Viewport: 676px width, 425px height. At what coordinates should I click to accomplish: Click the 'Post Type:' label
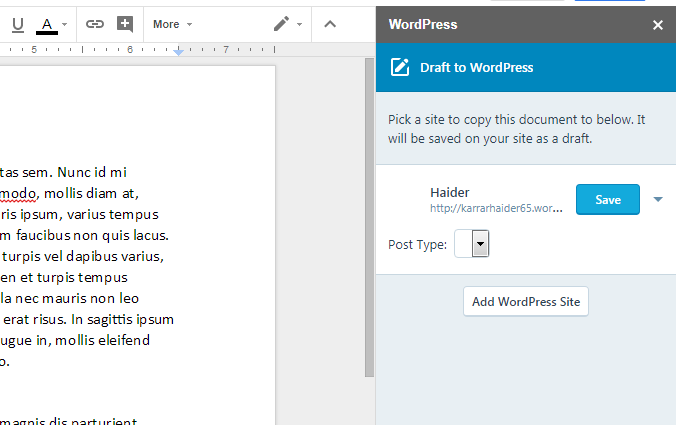[x=417, y=245]
